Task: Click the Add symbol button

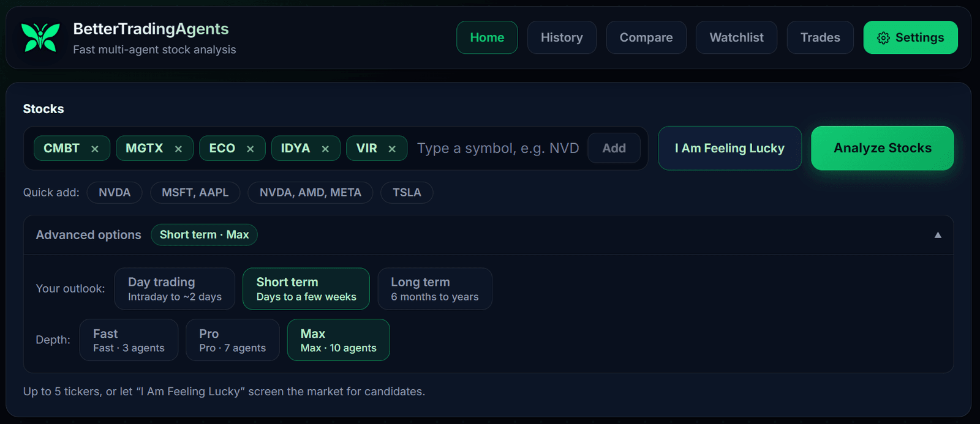Action: click(x=614, y=148)
